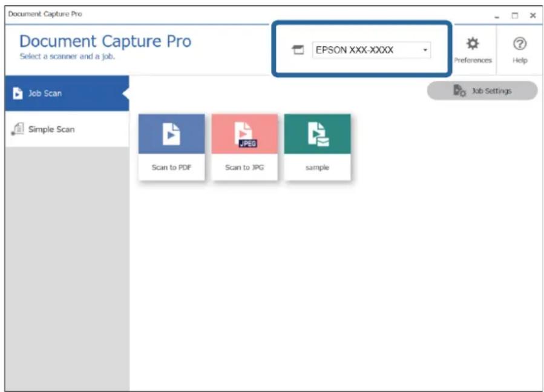This screenshot has height=392, width=544.
Task: Close the Document Capture Pro window
Action: click(533, 16)
